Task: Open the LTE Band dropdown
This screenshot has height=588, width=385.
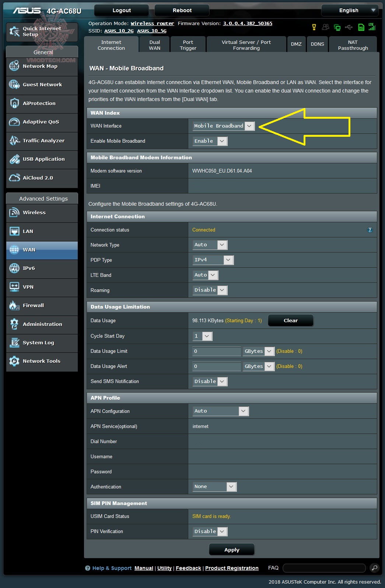Action: pos(206,275)
